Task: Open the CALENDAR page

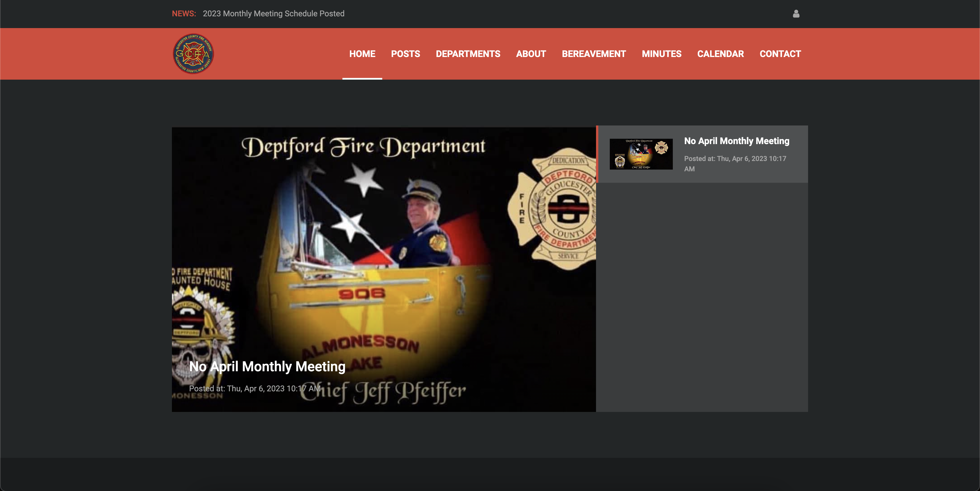Action: click(x=720, y=54)
